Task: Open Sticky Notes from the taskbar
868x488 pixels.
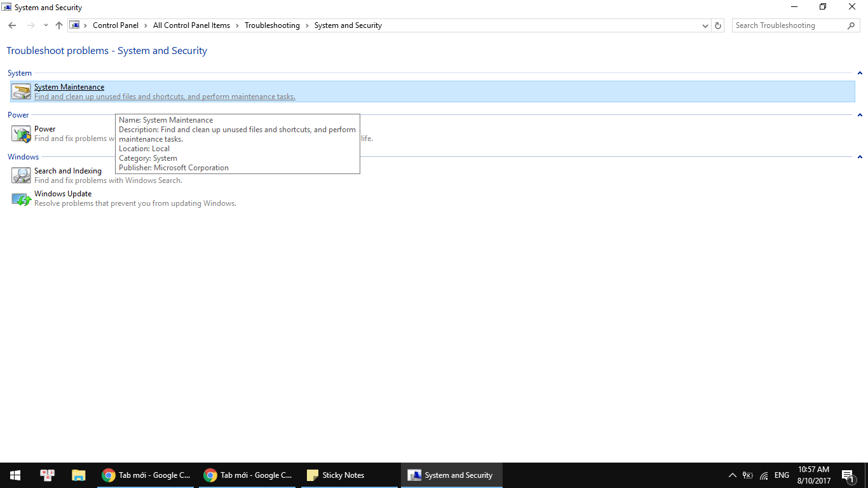Action: [337, 475]
